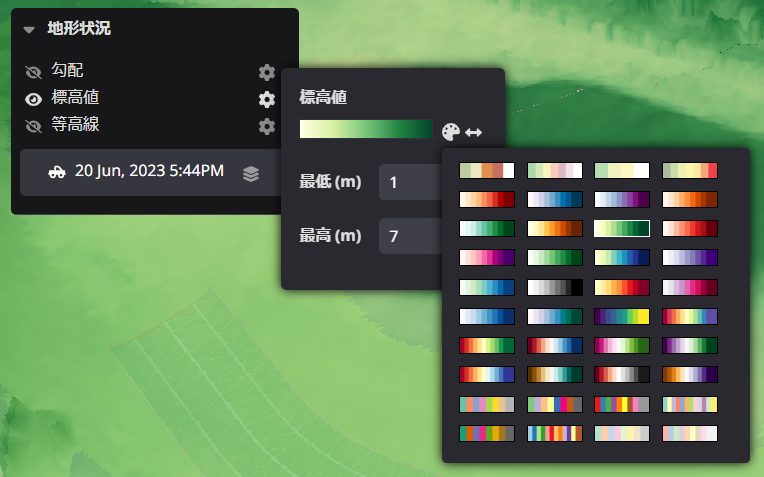Click the 勾配 layer label

pos(67,70)
